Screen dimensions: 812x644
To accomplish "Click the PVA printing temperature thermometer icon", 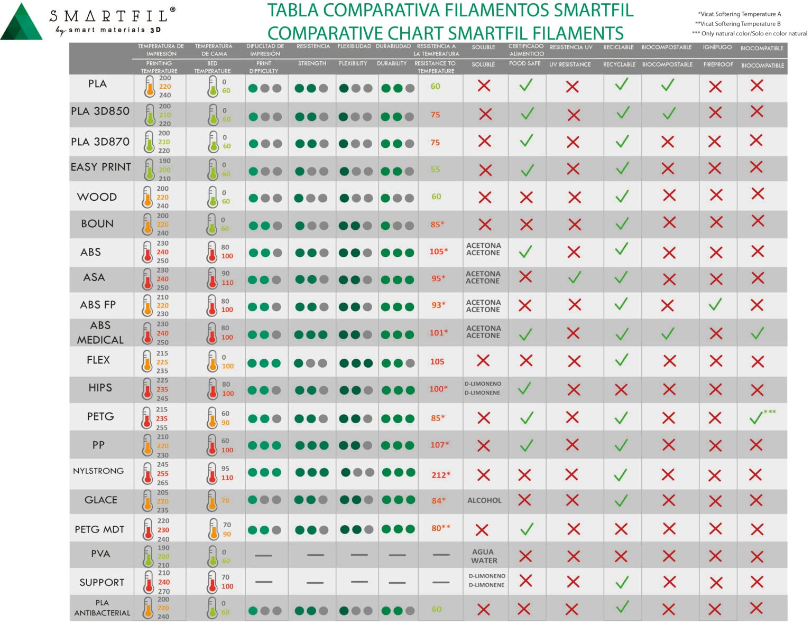I will [149, 556].
